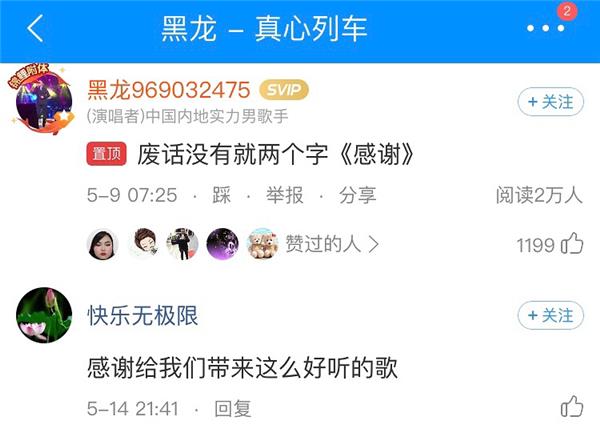Reply to 快乐无极限 via 回复
This screenshot has height=436, width=600.
coord(233,409)
